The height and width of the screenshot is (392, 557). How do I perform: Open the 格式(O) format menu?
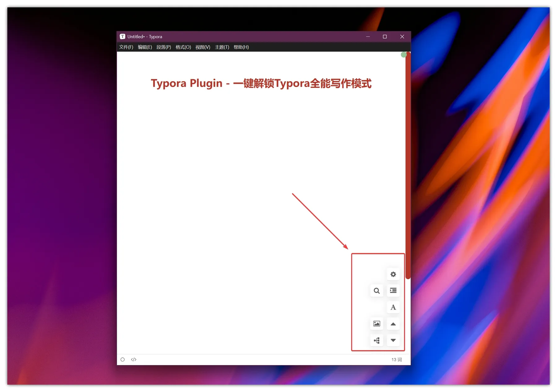click(x=183, y=47)
